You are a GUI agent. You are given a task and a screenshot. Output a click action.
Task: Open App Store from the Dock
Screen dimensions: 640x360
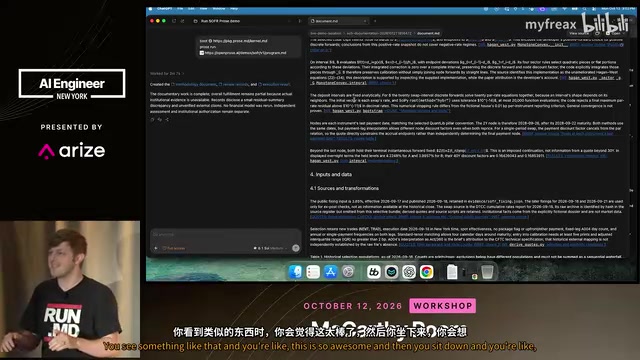331,272
